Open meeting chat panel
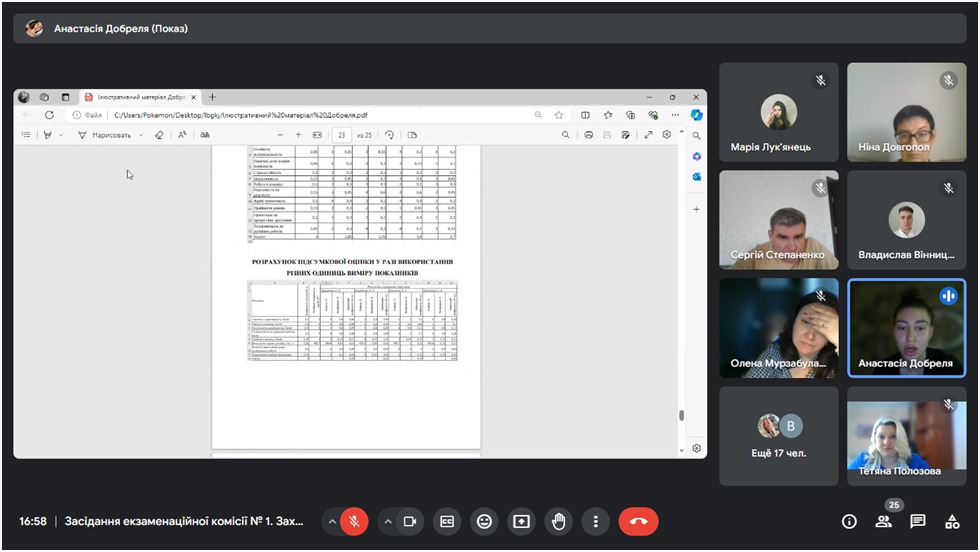The image size is (980, 552). coord(917,521)
